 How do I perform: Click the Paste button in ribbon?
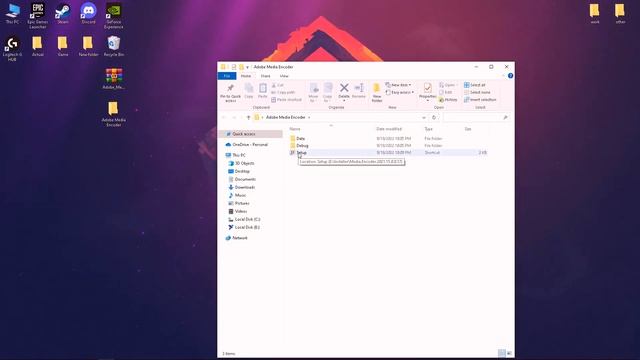click(x=262, y=91)
